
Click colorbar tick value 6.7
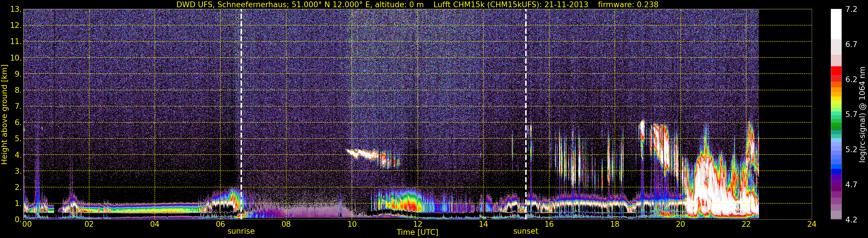coord(851,44)
